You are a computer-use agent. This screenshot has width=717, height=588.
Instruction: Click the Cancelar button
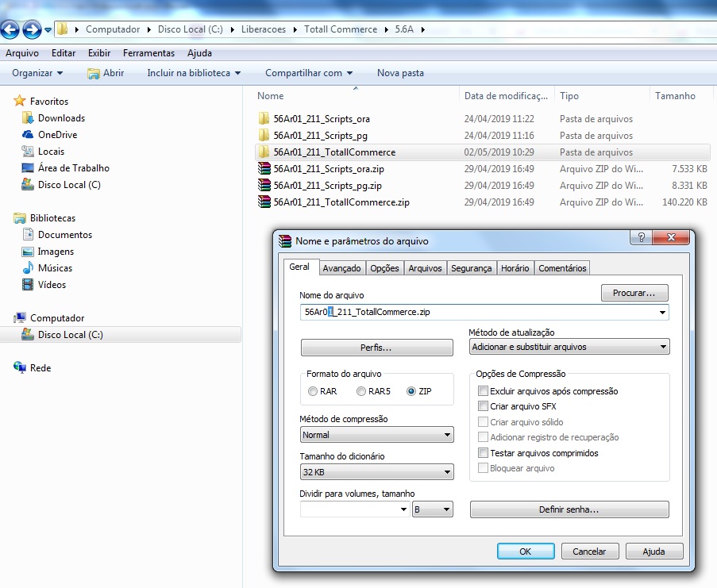(589, 551)
